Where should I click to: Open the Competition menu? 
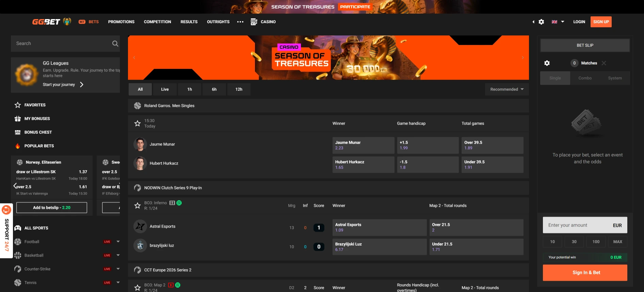157,22
